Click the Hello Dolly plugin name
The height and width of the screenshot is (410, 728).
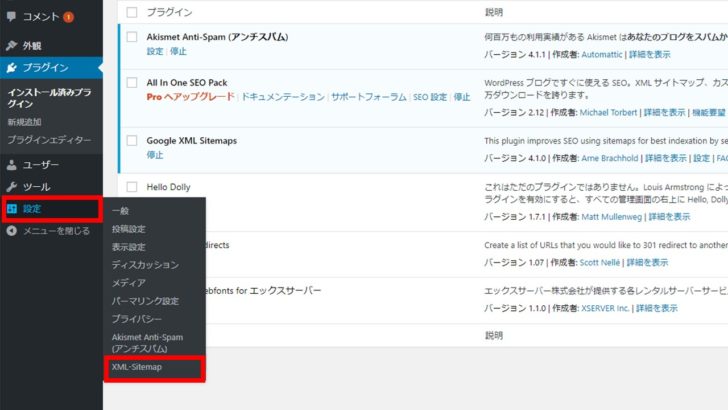tap(169, 187)
